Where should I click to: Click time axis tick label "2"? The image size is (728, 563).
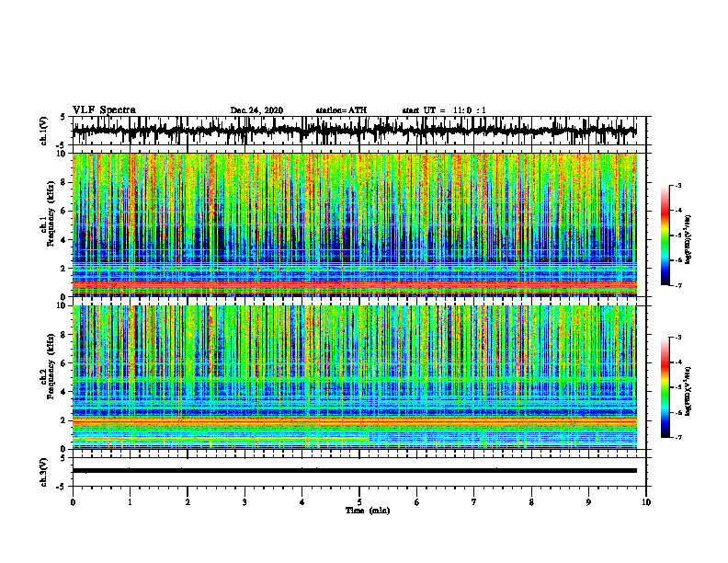[x=188, y=502]
